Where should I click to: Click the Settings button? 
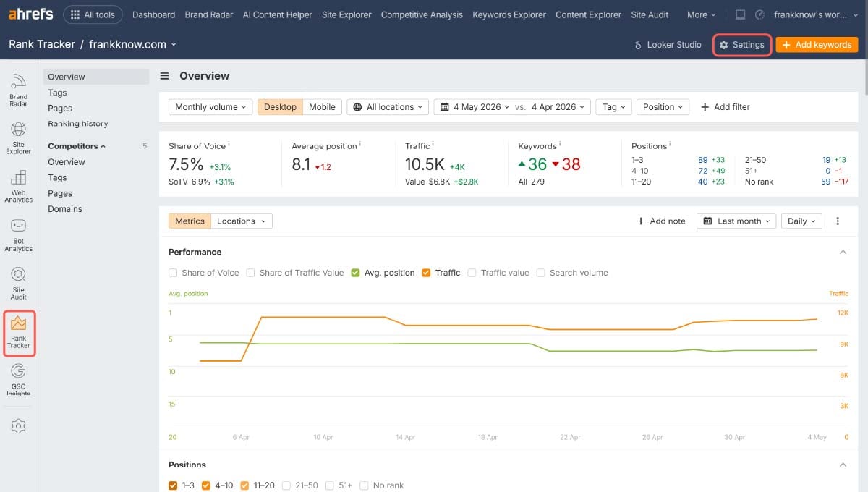coord(742,45)
